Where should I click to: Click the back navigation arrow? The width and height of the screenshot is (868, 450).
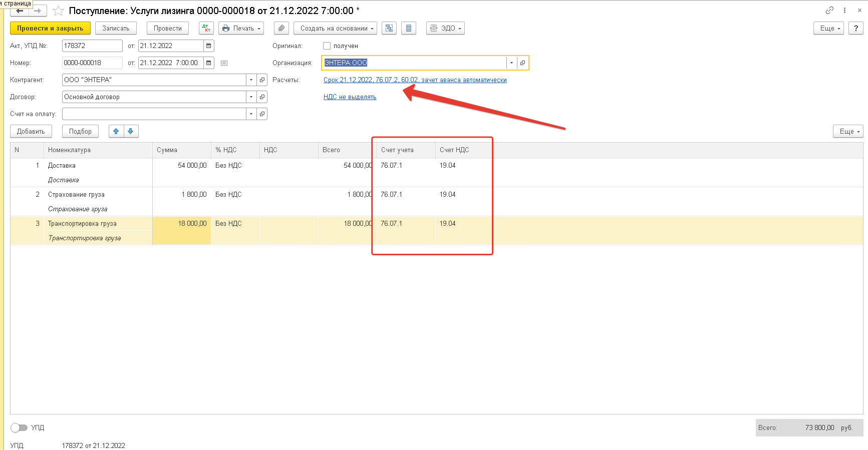tap(20, 11)
